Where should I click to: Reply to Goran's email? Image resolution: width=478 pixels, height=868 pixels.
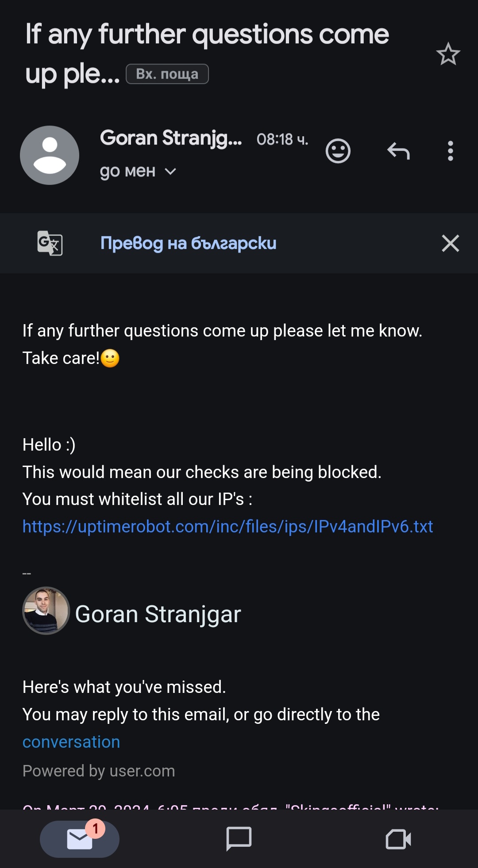point(398,151)
